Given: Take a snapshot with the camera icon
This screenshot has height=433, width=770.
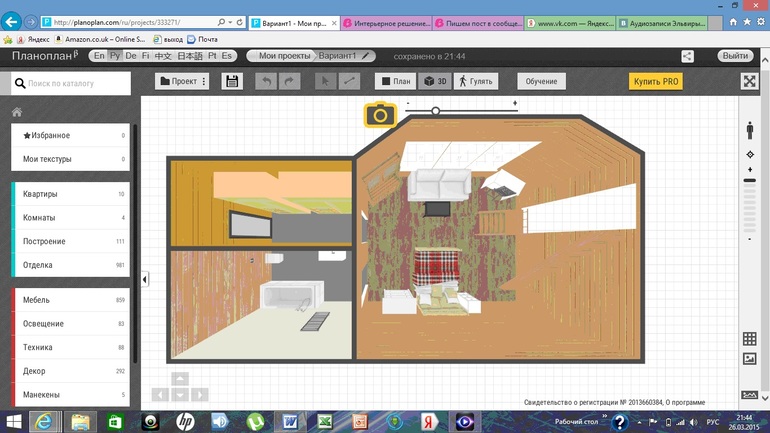Looking at the screenshot, I should [380, 116].
